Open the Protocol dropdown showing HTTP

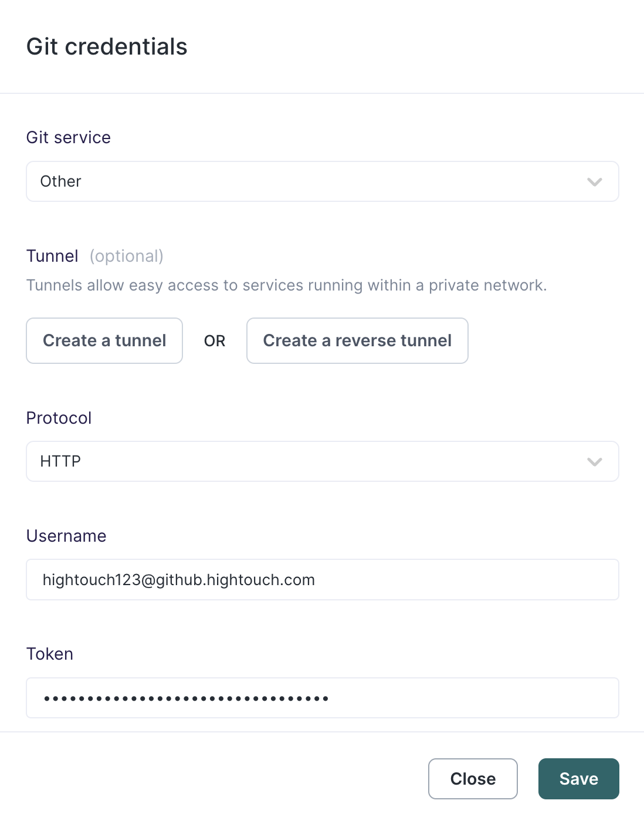click(x=322, y=461)
